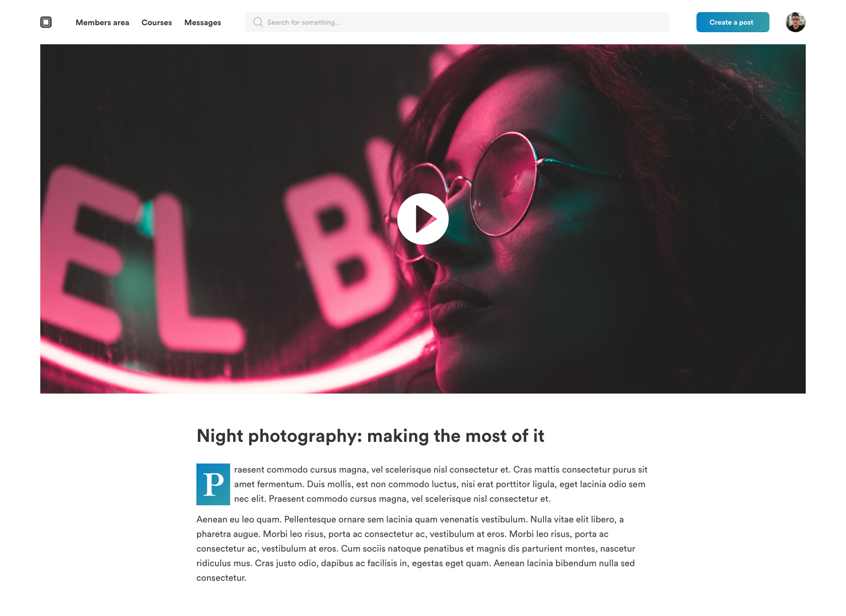Click the magnifying glass search icon
Image resolution: width=846 pixels, height=616 pixels.
(258, 22)
